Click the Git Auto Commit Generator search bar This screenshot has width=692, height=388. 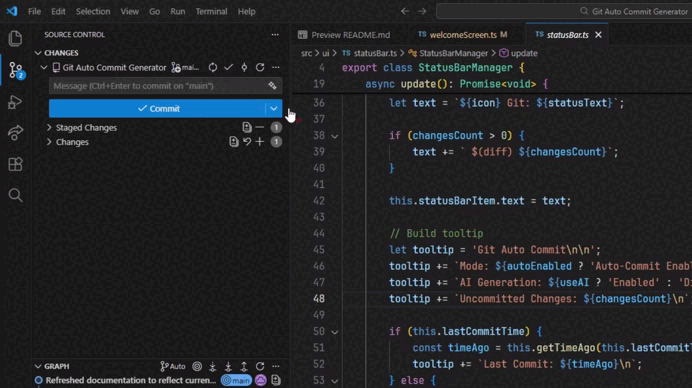tap(564, 11)
